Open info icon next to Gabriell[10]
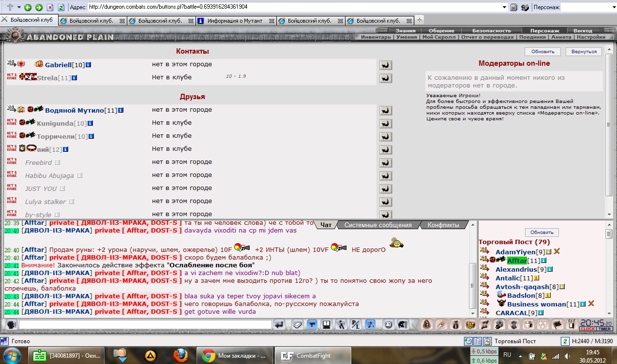Viewport: 617px width, 364px height. tap(89, 65)
